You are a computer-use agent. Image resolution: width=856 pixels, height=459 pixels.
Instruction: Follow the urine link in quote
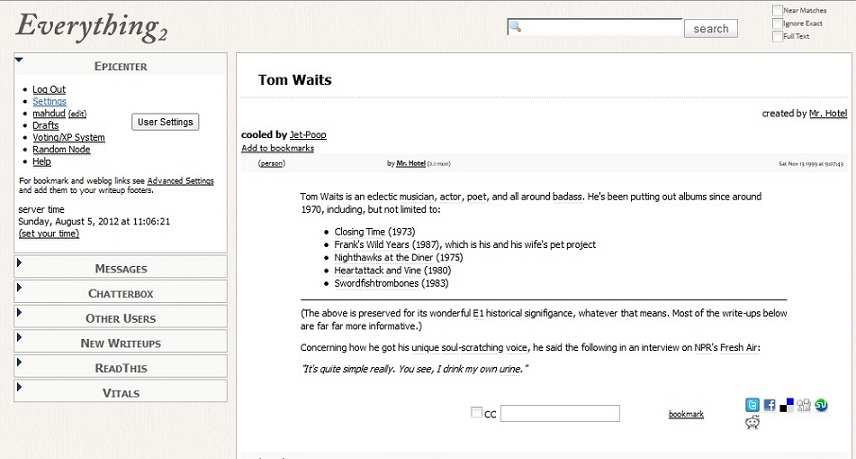(510, 369)
